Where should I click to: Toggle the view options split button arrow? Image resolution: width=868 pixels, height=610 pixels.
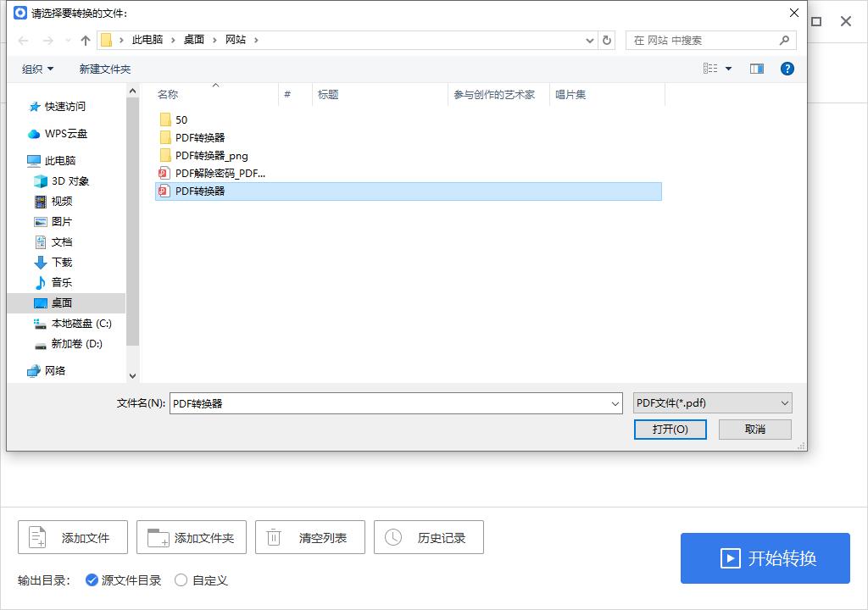pos(727,69)
